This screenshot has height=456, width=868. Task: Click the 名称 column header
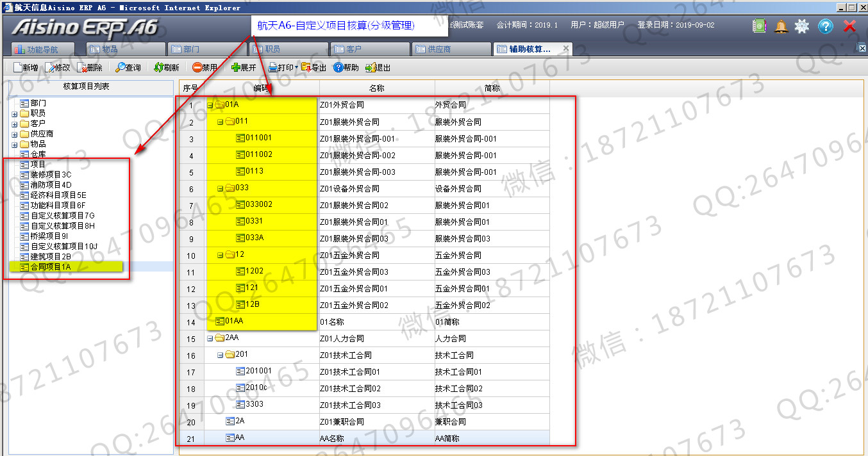pyautogui.click(x=377, y=88)
